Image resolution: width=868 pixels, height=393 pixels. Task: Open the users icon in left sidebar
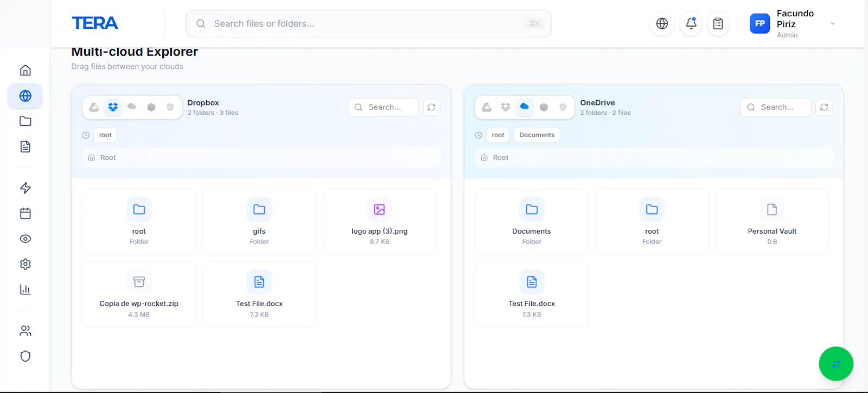[x=25, y=331]
